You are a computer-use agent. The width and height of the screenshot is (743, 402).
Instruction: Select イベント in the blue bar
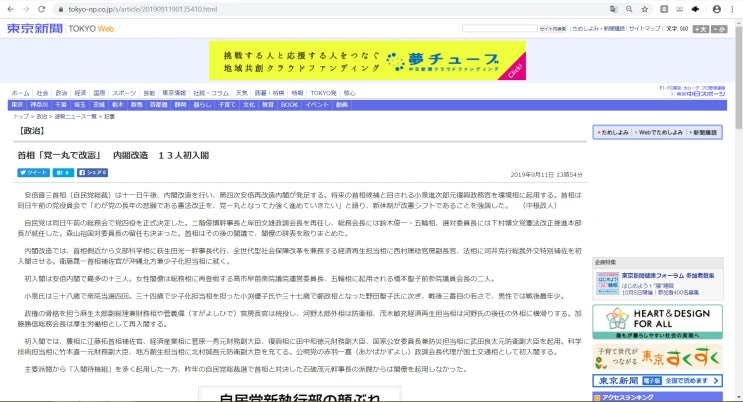coord(317,105)
